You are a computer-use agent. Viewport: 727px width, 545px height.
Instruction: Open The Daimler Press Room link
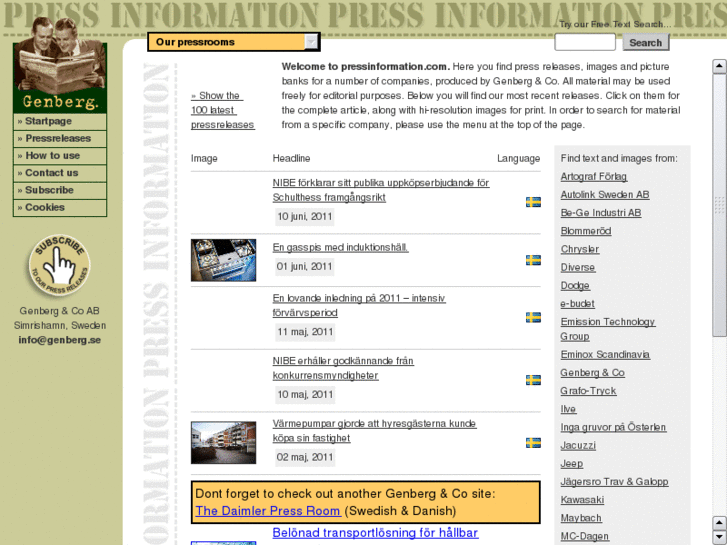click(x=268, y=511)
